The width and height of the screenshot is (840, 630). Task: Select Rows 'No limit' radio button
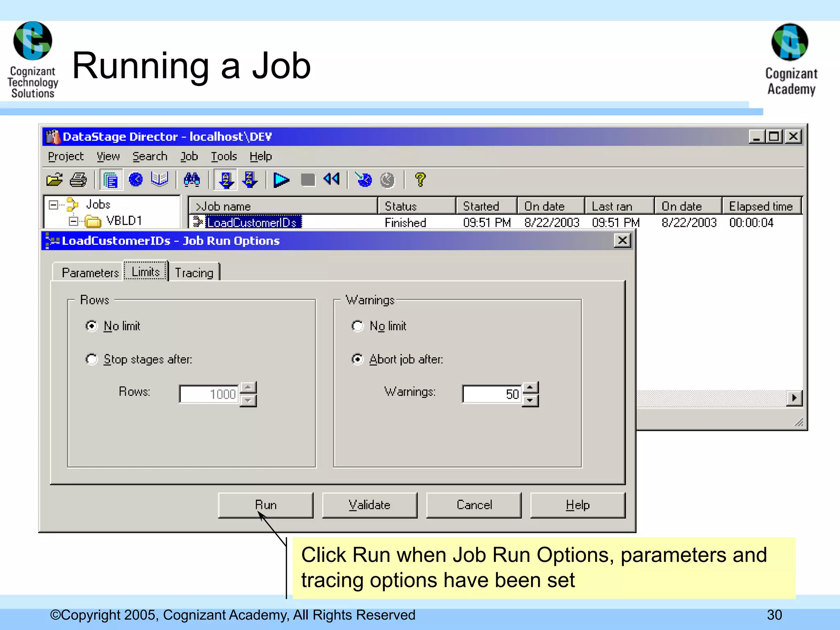[x=91, y=326]
